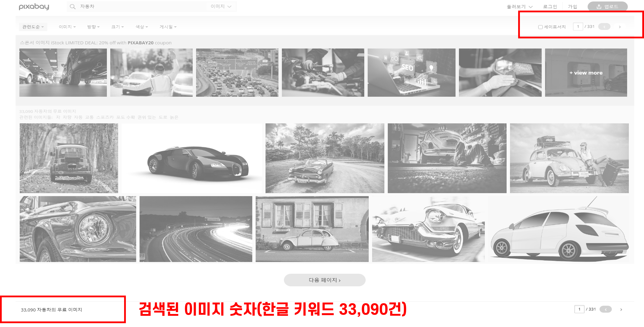Click the 다음 페이지 button

coord(324,280)
